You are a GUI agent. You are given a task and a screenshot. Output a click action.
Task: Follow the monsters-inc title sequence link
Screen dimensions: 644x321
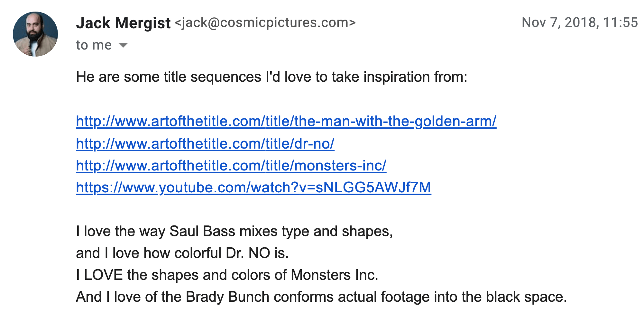(x=231, y=166)
